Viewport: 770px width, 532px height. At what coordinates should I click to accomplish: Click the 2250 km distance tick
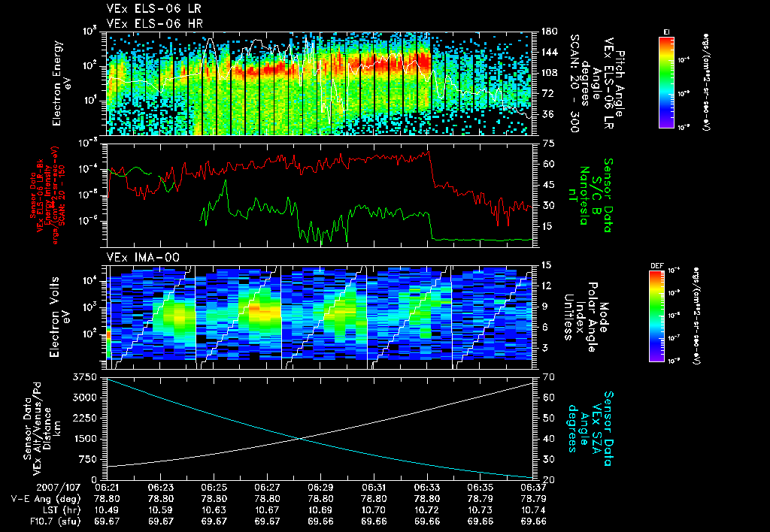tap(86, 418)
